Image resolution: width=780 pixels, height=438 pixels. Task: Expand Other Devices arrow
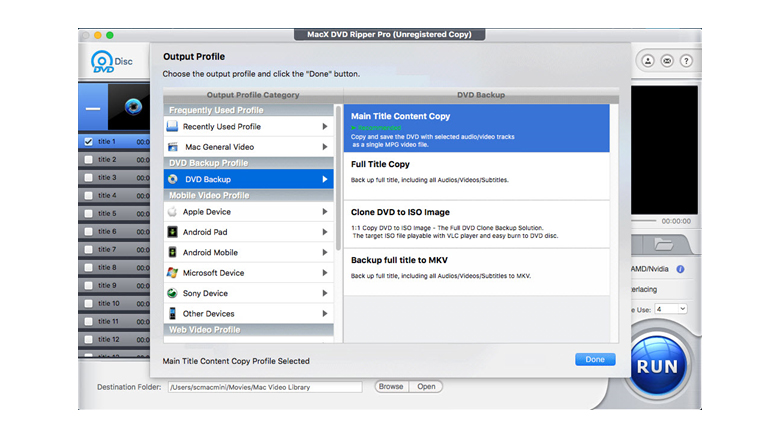point(324,314)
